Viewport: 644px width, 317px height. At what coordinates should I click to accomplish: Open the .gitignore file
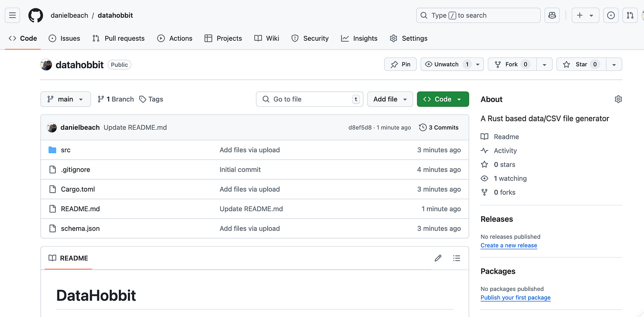76,170
